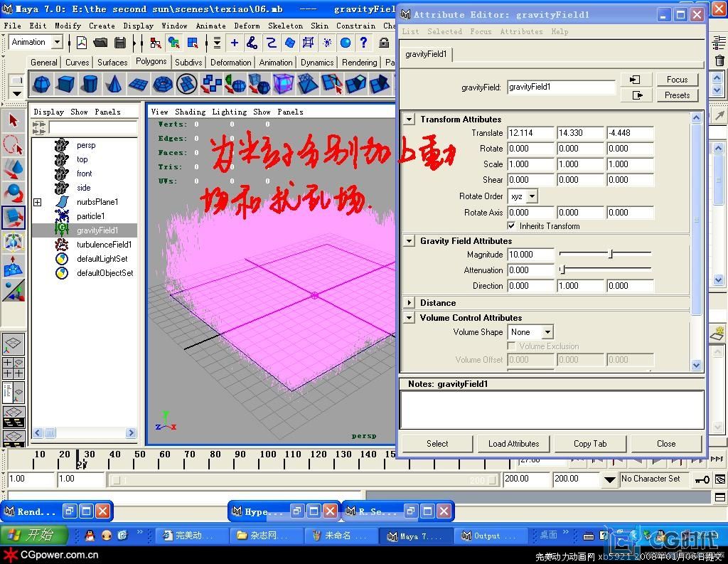Activate the Rotate tool

tap(13, 193)
